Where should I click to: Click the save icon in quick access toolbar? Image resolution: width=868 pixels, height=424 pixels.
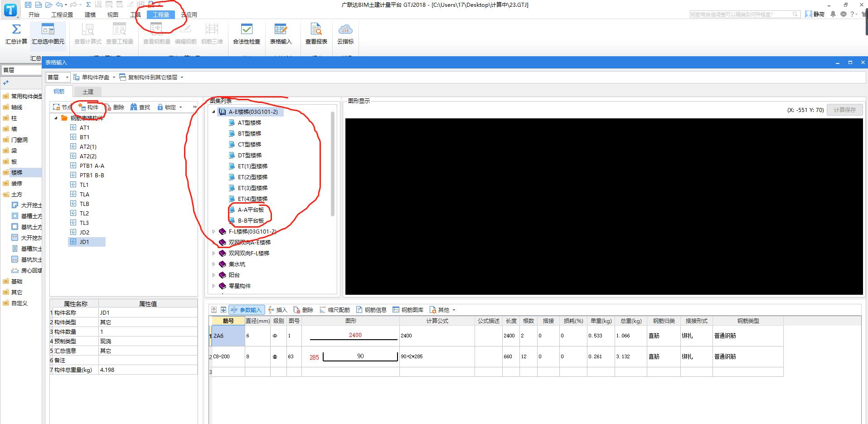point(28,5)
